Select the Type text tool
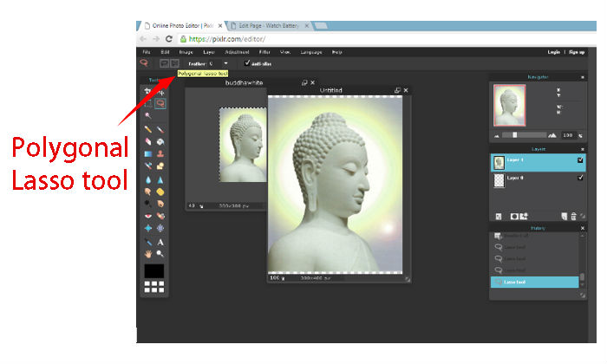This screenshot has height=364, width=607. pyautogui.click(x=160, y=242)
